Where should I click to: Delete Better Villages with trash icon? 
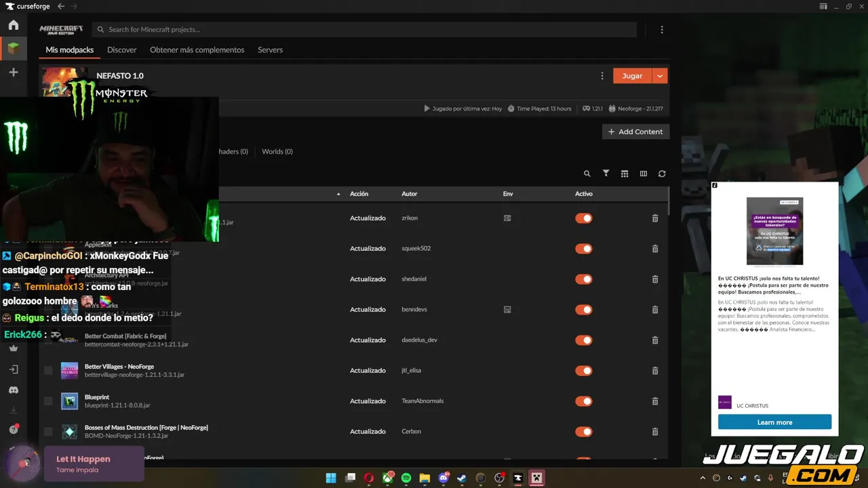(655, 371)
